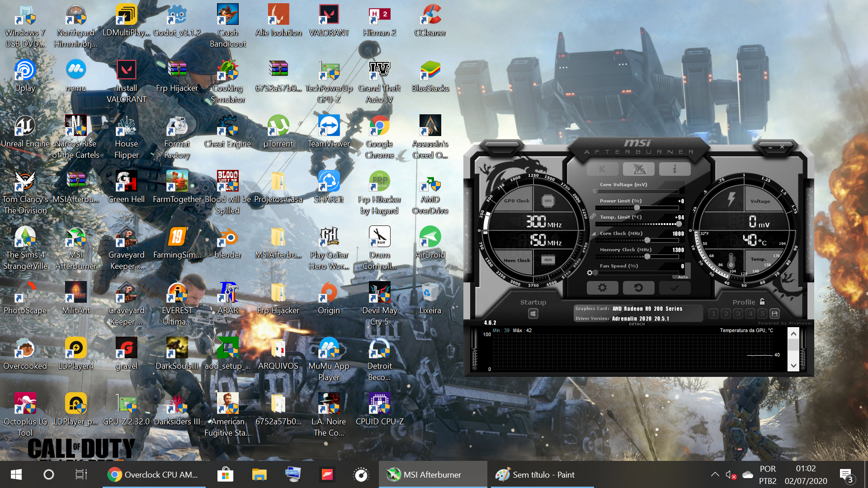Viewport: 868px width, 488px height.
Task: Open the Uplay desktop shortcut
Action: point(25,76)
